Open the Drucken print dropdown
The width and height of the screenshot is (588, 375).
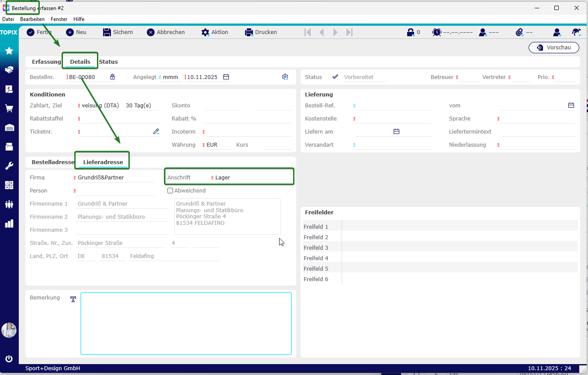(x=260, y=32)
